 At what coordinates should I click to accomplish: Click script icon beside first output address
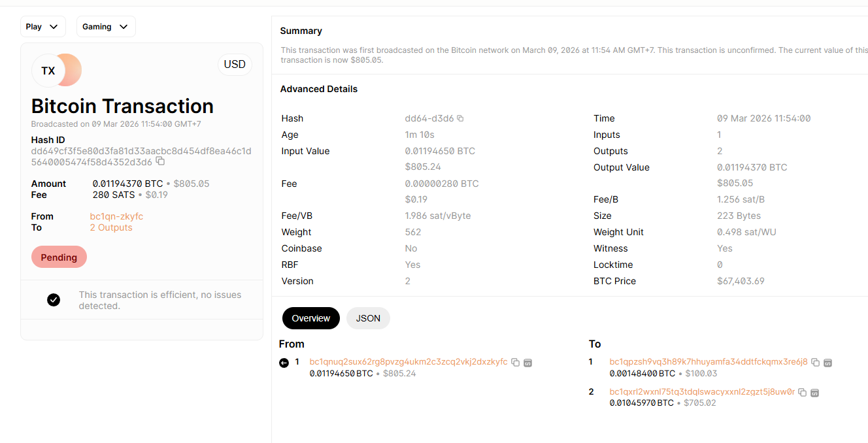pos(827,362)
